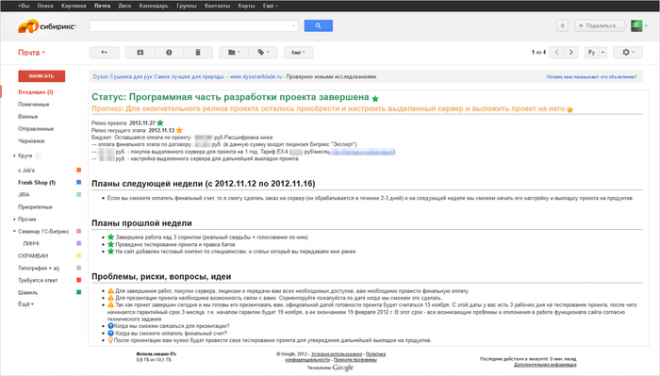The height and width of the screenshot is (376, 660).
Task: Open the account avatar menu
Action: [x=639, y=26]
